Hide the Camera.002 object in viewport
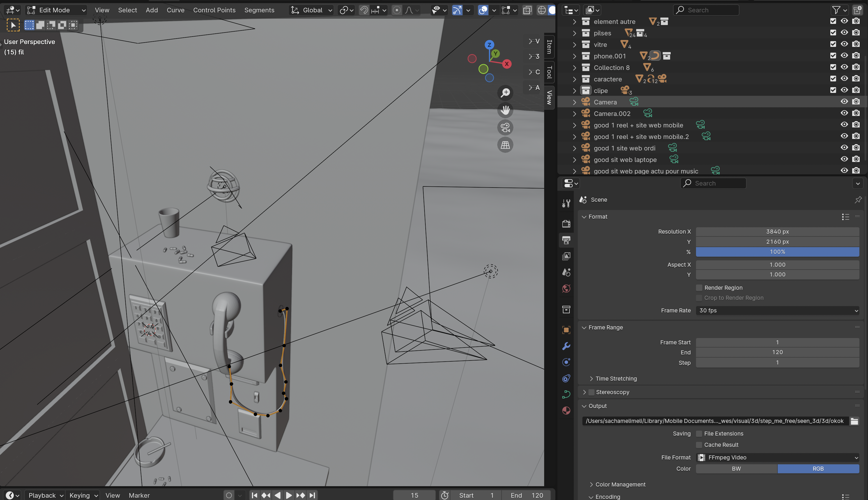Viewport: 868px width, 500px height. (844, 113)
